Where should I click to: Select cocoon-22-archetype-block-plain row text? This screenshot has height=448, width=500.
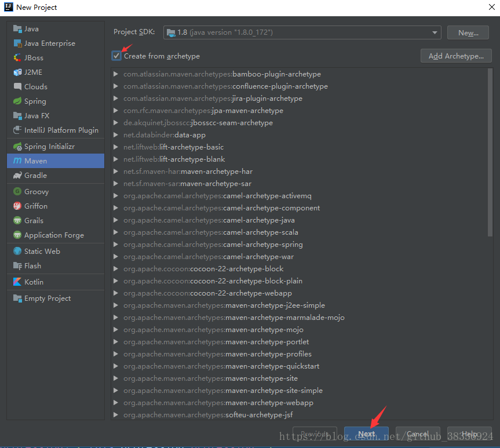click(213, 281)
